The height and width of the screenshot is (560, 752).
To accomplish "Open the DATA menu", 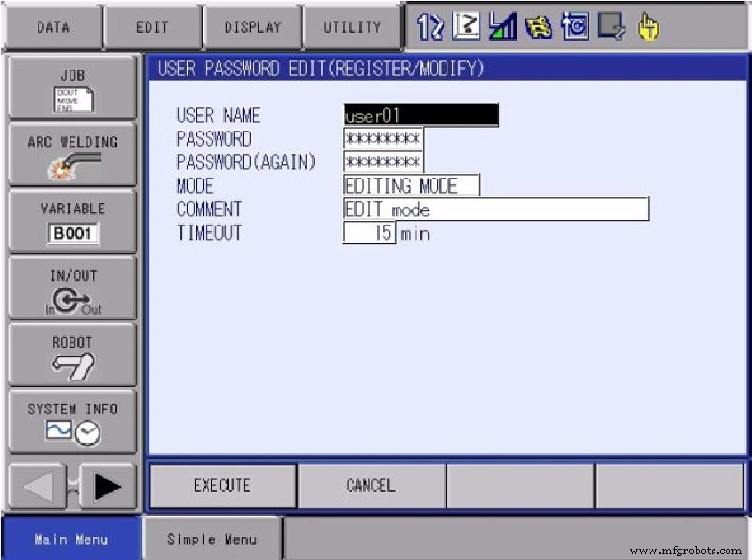I will [x=53, y=27].
